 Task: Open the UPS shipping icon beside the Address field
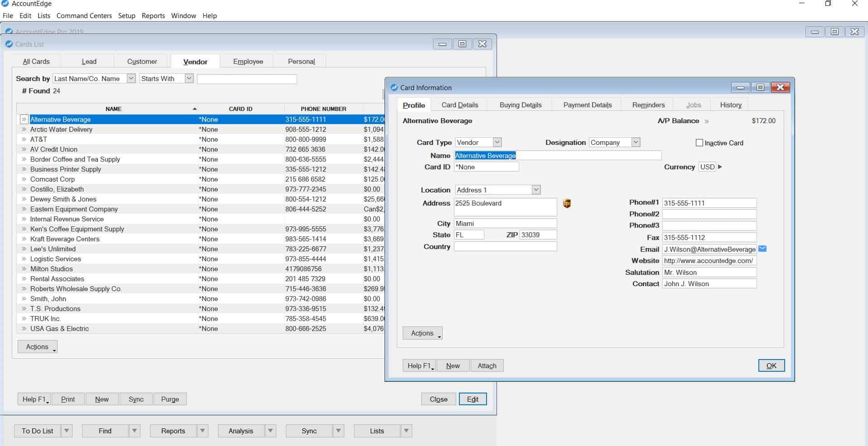(x=567, y=203)
